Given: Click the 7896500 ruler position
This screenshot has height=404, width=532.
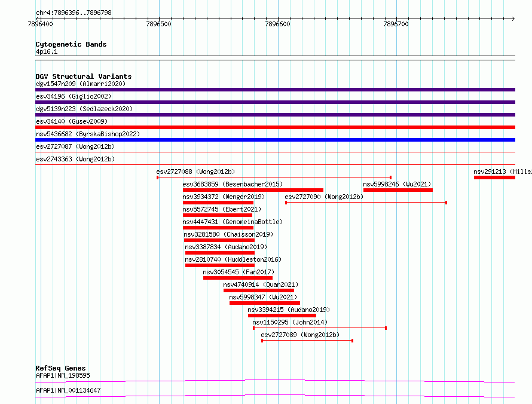Looking at the screenshot, I should [159, 24].
